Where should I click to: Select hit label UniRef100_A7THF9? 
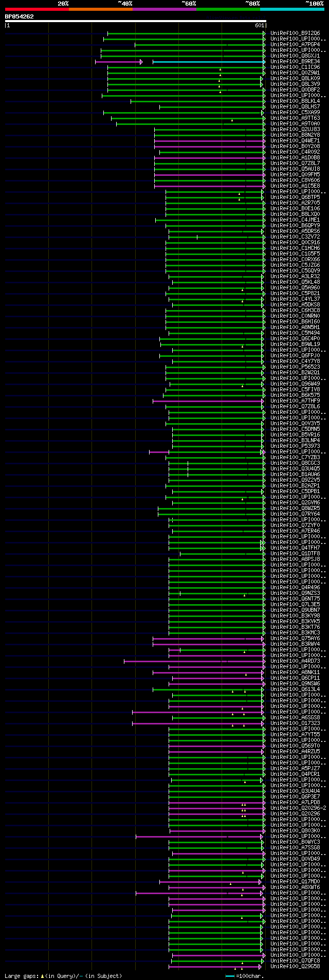pyautogui.click(x=295, y=401)
